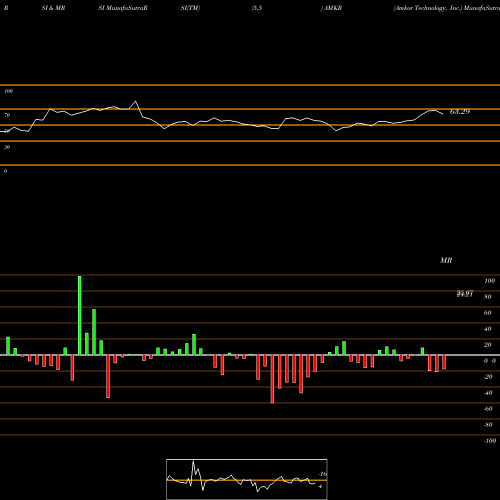Click the mini overview chart thumbnail
500x500 pixels.
tap(247, 479)
